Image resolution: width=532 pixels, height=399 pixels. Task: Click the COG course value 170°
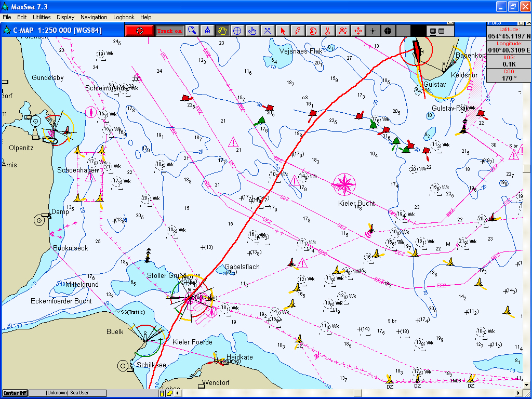pyautogui.click(x=509, y=78)
